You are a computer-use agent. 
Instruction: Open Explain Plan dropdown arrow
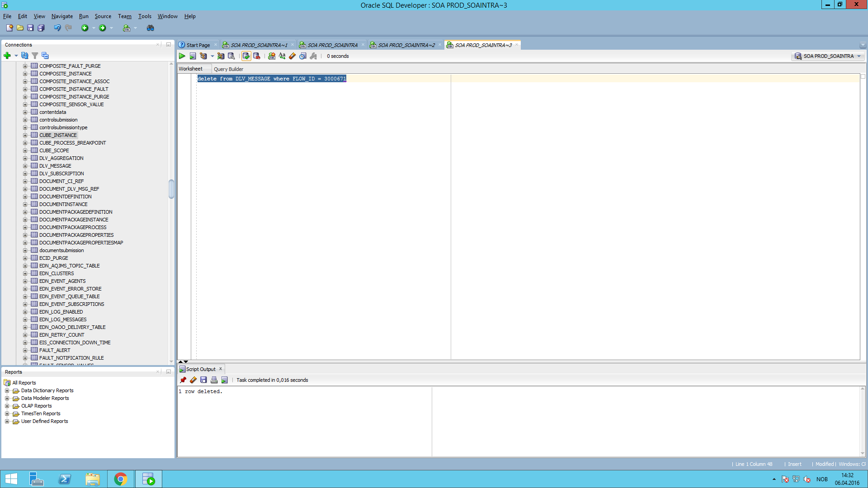212,56
